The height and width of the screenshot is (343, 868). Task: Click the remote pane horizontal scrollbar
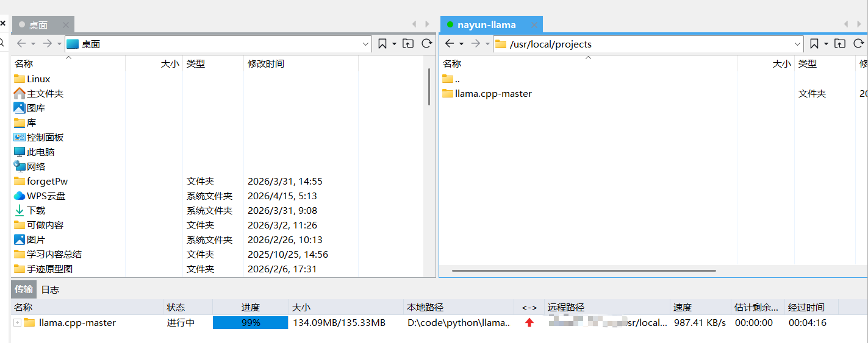tap(584, 271)
